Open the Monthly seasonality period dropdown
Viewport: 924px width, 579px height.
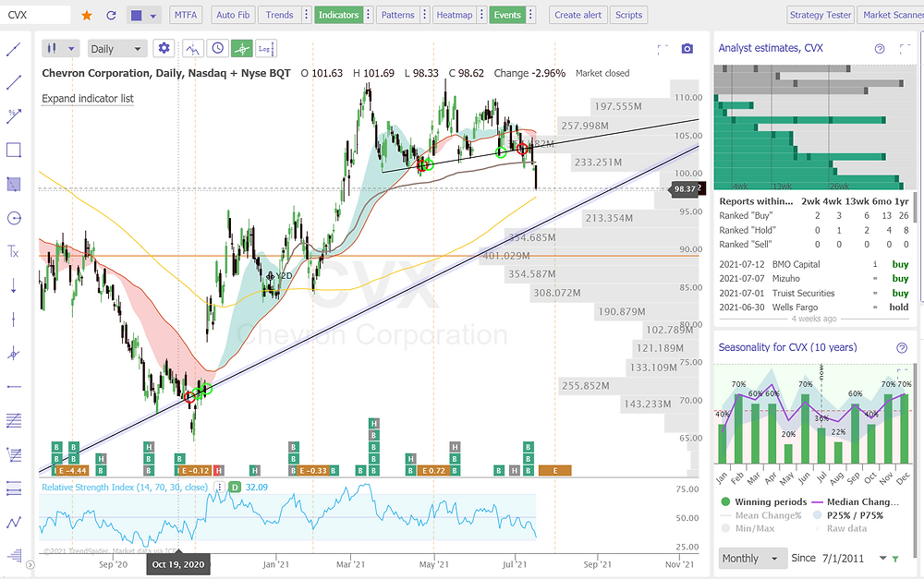(x=752, y=559)
